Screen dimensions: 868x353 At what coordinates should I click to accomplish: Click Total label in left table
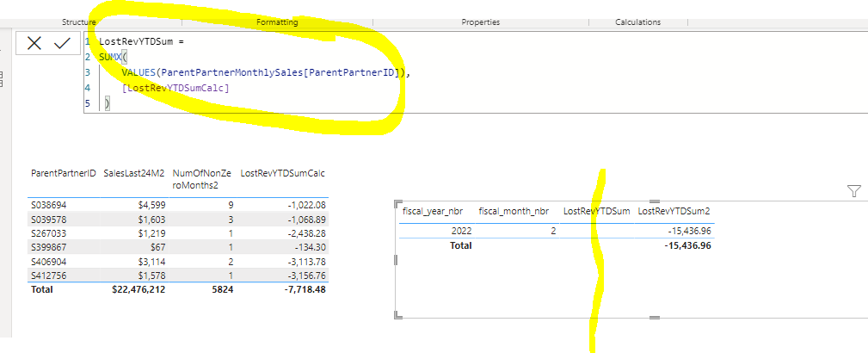pyautogui.click(x=42, y=289)
